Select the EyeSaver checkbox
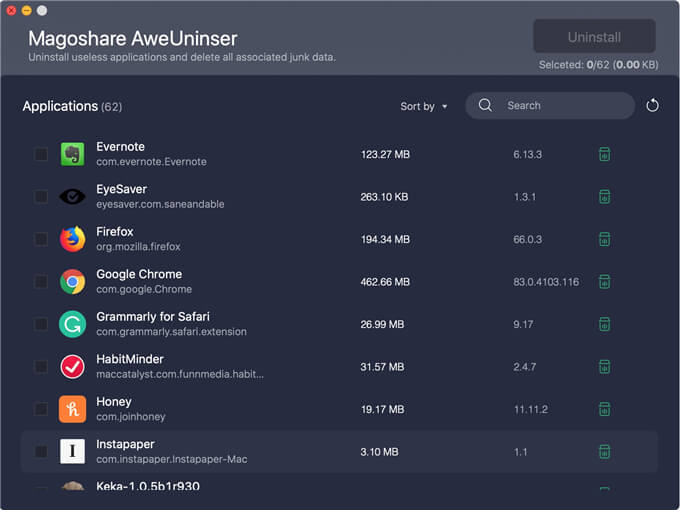Image resolution: width=680 pixels, height=510 pixels. pyautogui.click(x=41, y=196)
